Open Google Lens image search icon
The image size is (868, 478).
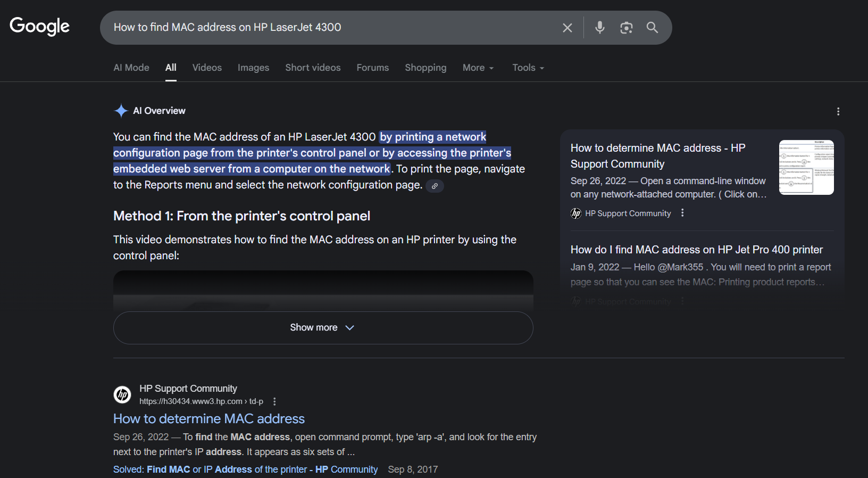[x=627, y=28]
